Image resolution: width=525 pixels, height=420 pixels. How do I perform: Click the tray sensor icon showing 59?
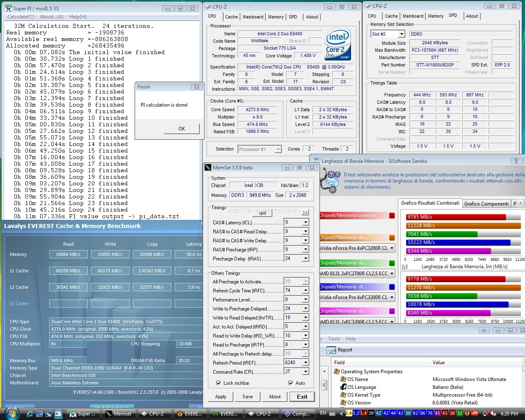[408, 413]
